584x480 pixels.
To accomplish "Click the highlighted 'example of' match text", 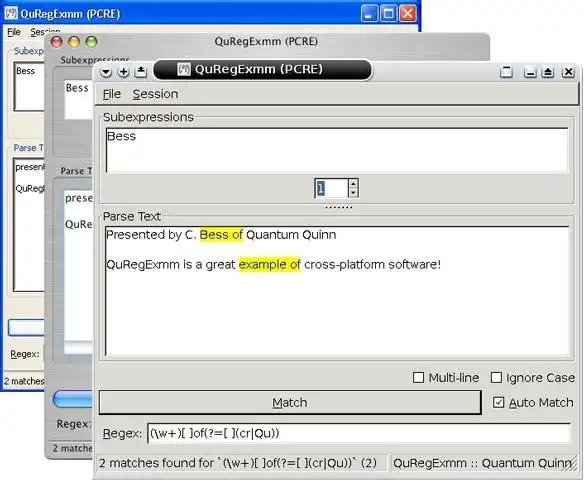I will tap(270, 264).
